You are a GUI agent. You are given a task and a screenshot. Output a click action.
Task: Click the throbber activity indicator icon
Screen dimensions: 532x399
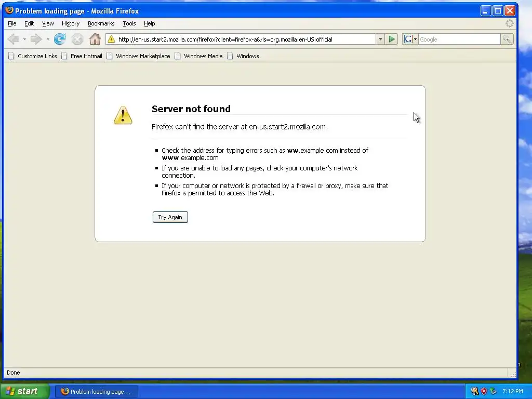click(509, 23)
